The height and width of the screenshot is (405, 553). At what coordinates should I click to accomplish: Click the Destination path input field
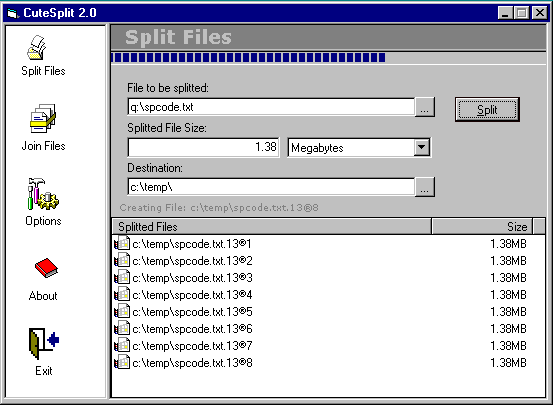coord(271,187)
